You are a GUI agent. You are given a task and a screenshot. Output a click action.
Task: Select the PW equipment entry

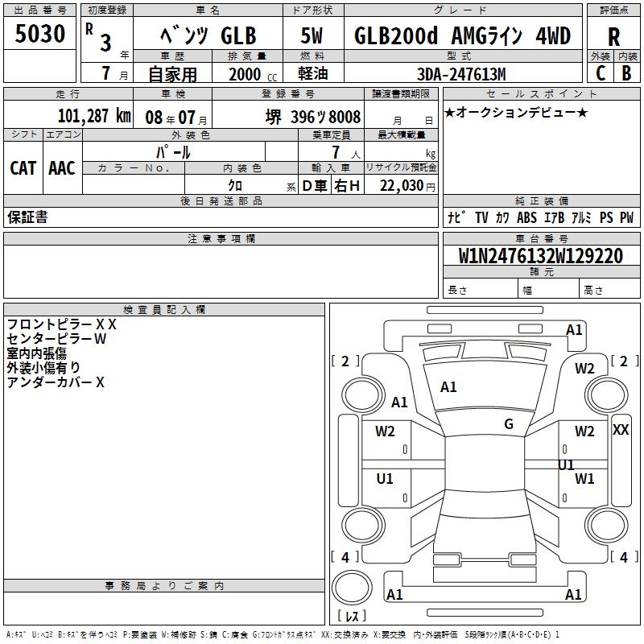click(x=627, y=217)
